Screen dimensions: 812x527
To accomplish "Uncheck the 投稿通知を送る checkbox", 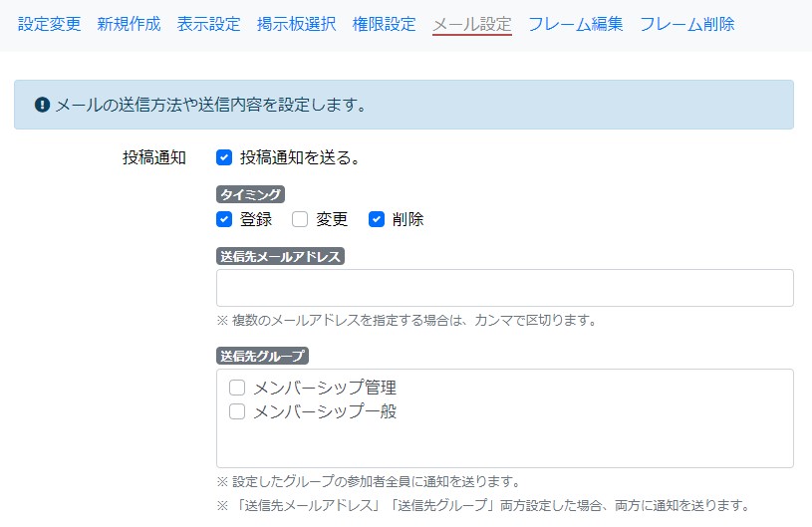I will click(224, 157).
